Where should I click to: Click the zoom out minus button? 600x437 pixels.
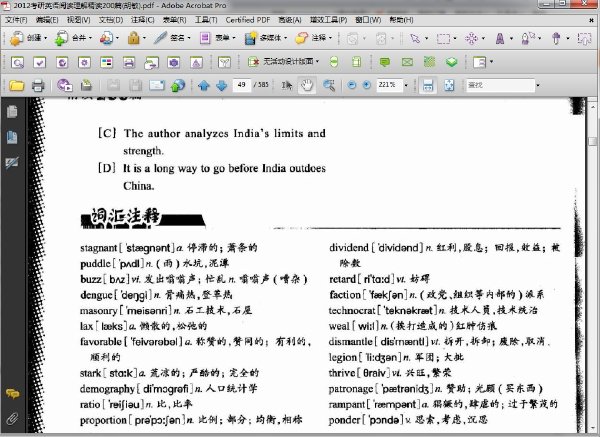[351, 85]
